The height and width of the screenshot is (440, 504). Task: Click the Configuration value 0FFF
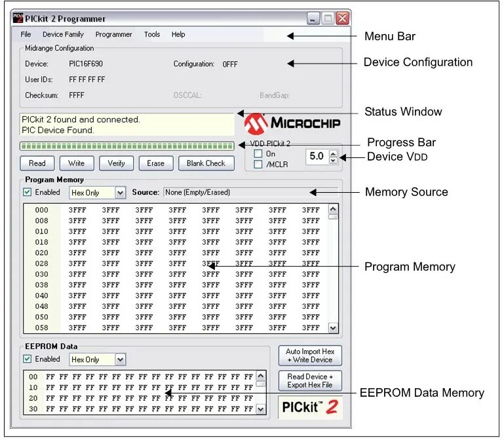[230, 64]
